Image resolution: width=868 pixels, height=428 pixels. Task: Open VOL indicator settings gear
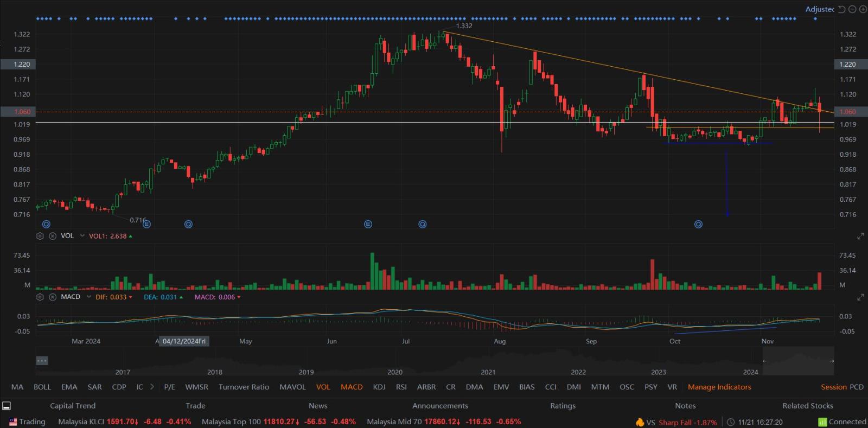(40, 236)
